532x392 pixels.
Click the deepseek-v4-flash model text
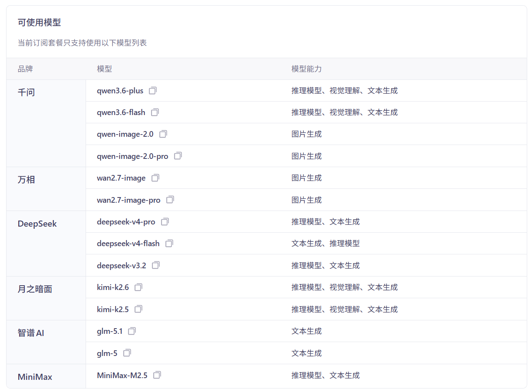point(128,244)
